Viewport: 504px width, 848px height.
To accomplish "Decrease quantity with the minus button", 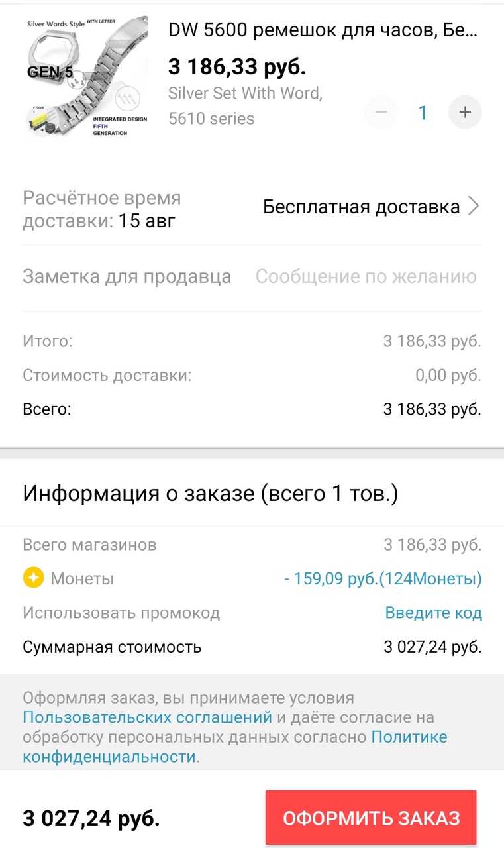I will (x=381, y=113).
